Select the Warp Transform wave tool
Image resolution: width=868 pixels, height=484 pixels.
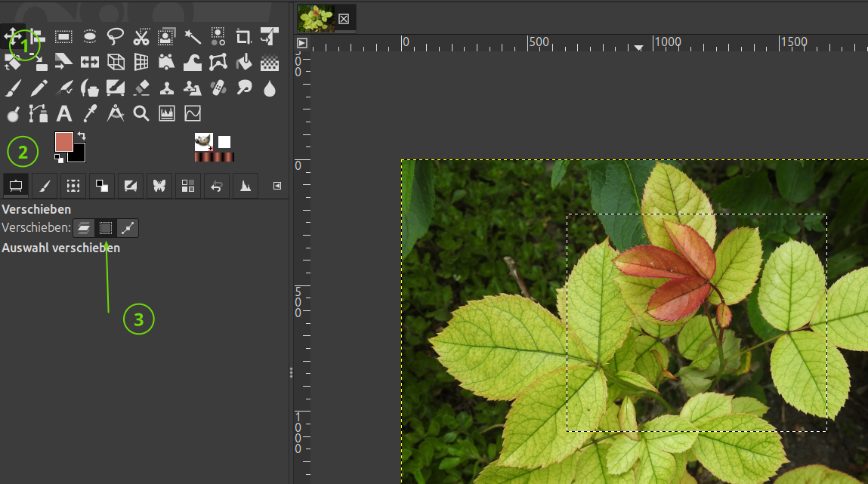[193, 63]
